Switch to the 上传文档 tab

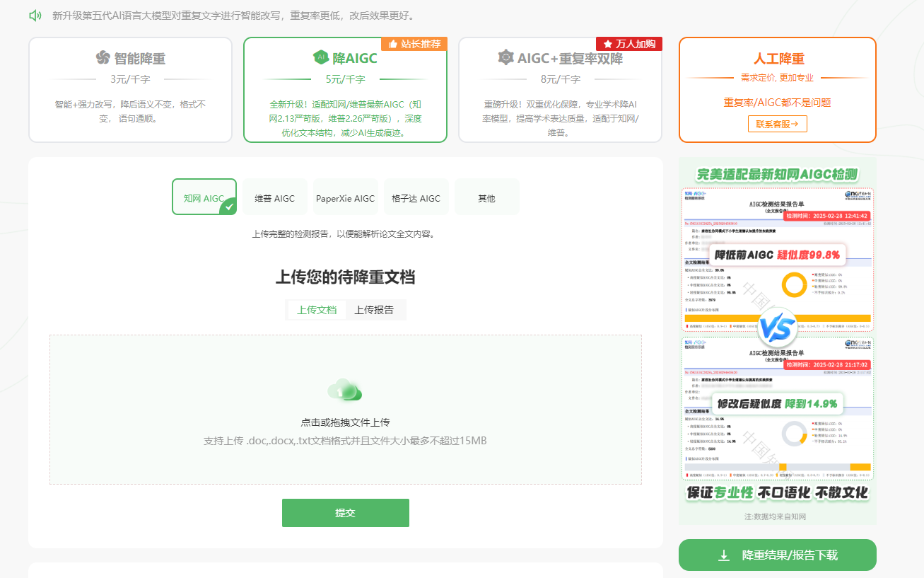click(x=317, y=310)
